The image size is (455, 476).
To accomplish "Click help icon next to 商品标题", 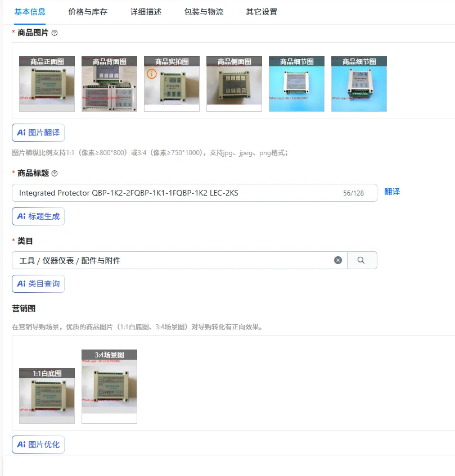I will point(55,173).
